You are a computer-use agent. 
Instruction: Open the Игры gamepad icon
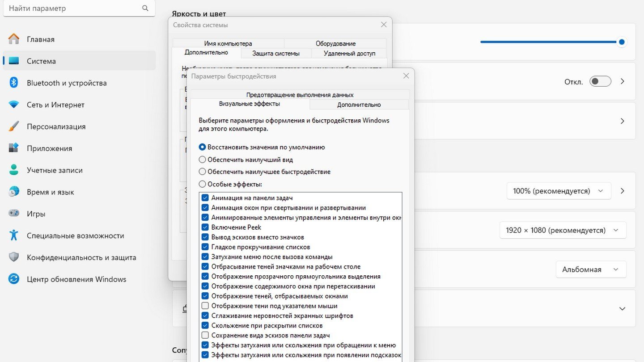click(x=14, y=214)
